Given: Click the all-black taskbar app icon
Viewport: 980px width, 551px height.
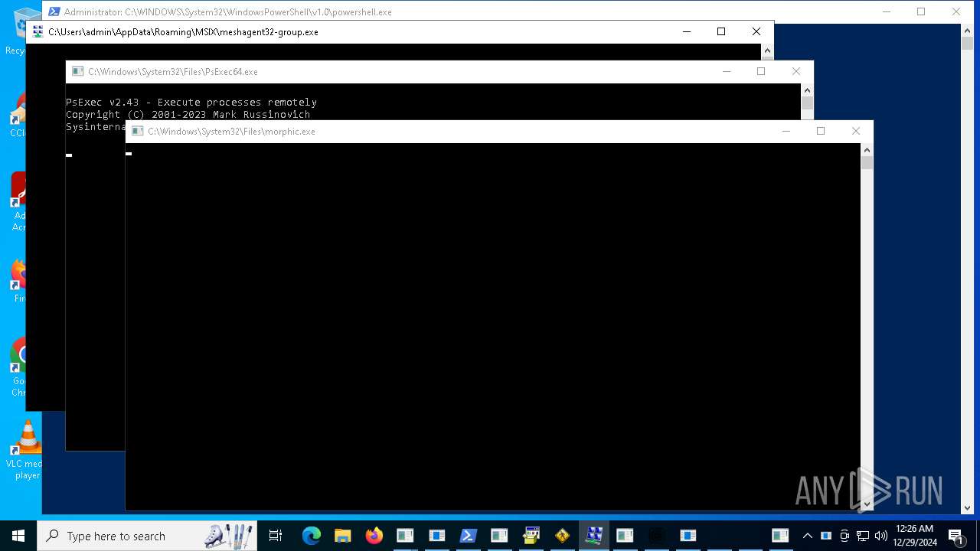Looking at the screenshot, I should pos(656,536).
